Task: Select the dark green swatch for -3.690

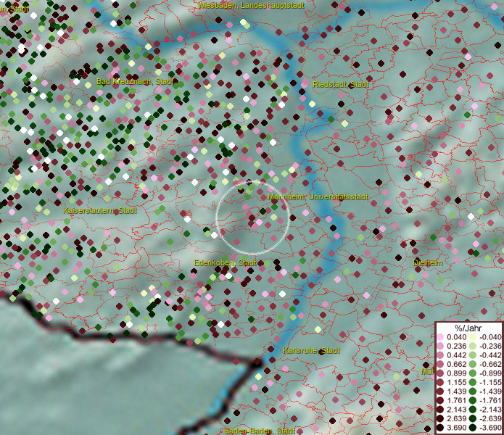Action: coord(473,428)
